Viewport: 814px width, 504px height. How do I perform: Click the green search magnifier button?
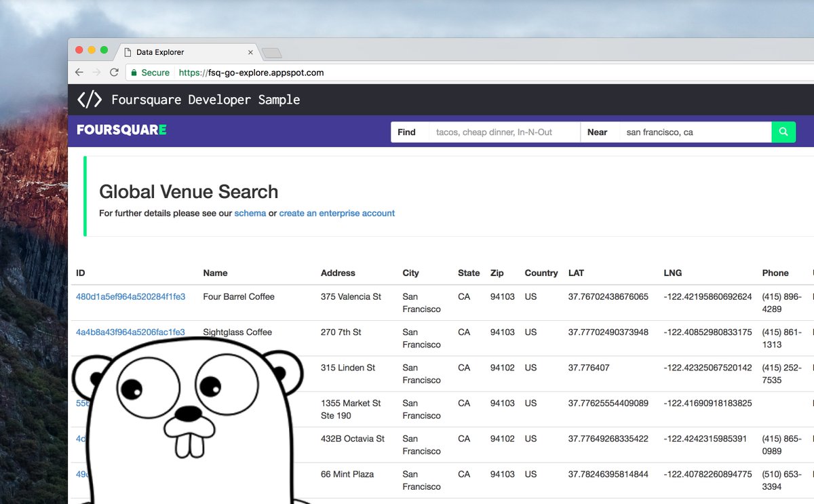point(783,132)
